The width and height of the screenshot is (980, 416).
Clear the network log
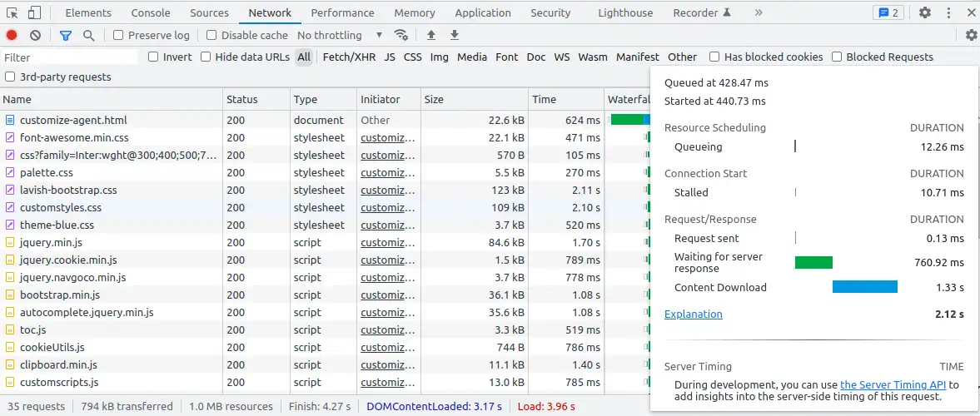pyautogui.click(x=35, y=36)
